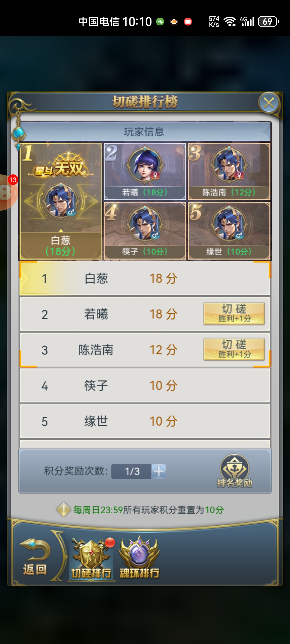
Task: Select the rank 5 缘世 list row
Action: [x=145, y=421]
